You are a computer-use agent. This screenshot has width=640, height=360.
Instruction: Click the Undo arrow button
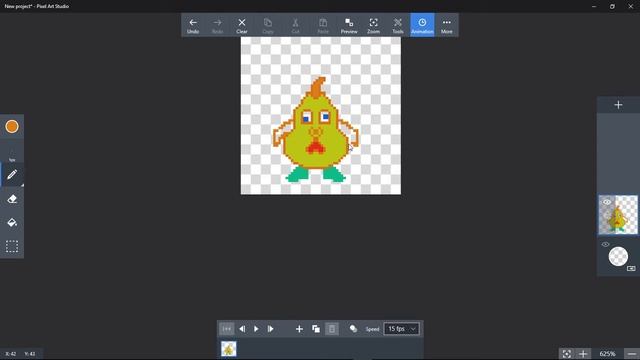[193, 25]
